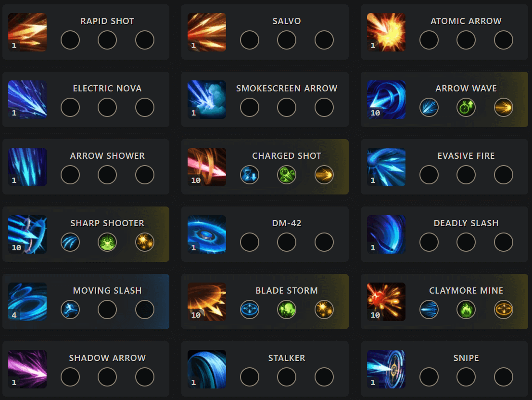Click the DM-42 skill icon
The height and width of the screenshot is (400, 532).
207,234
